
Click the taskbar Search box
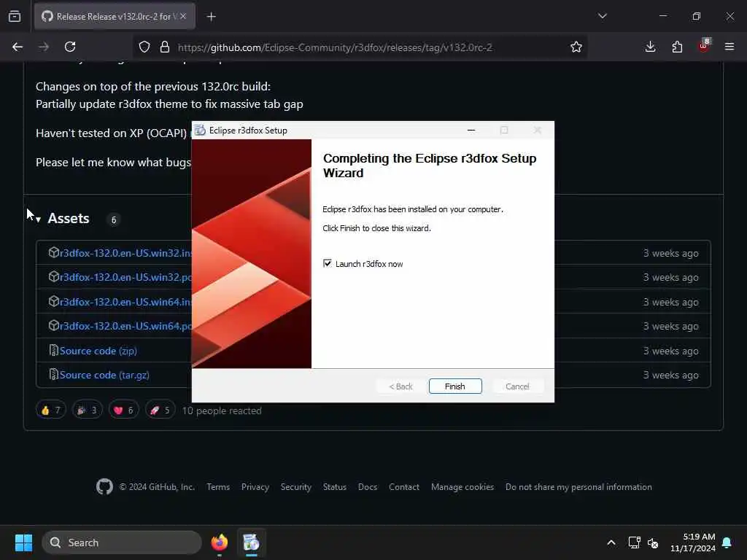122,542
